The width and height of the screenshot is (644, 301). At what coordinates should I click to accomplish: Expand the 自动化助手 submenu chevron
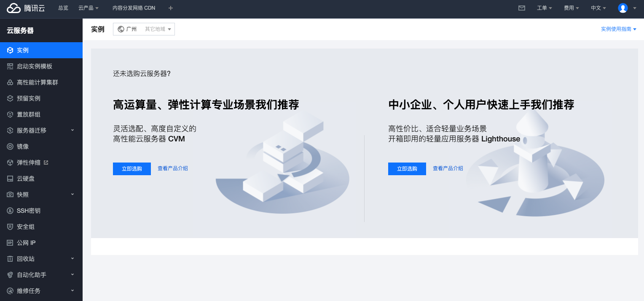pyautogui.click(x=72, y=274)
